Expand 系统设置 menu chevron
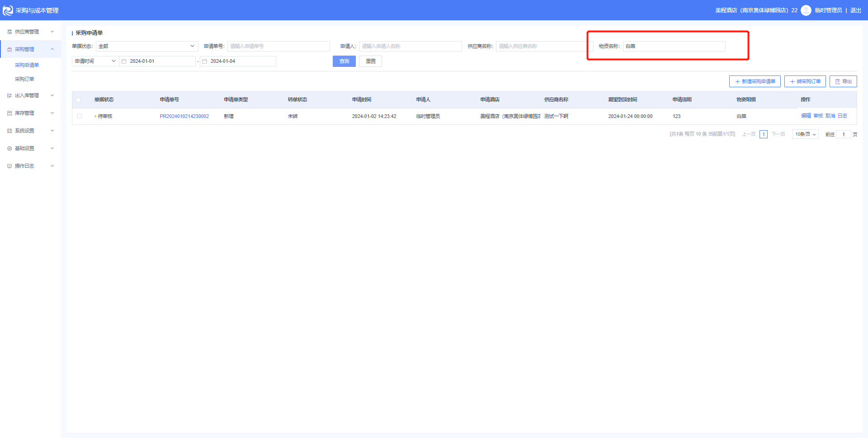Image resolution: width=868 pixels, height=438 pixels. click(x=52, y=131)
